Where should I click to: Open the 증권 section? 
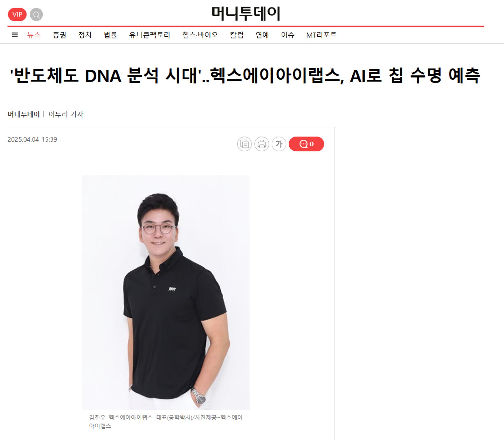coord(60,35)
